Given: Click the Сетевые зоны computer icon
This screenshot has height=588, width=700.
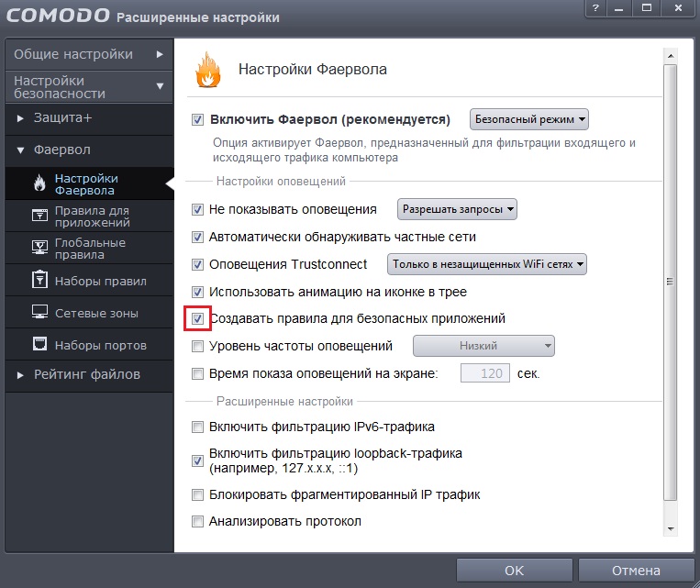Looking at the screenshot, I should 39,312.
